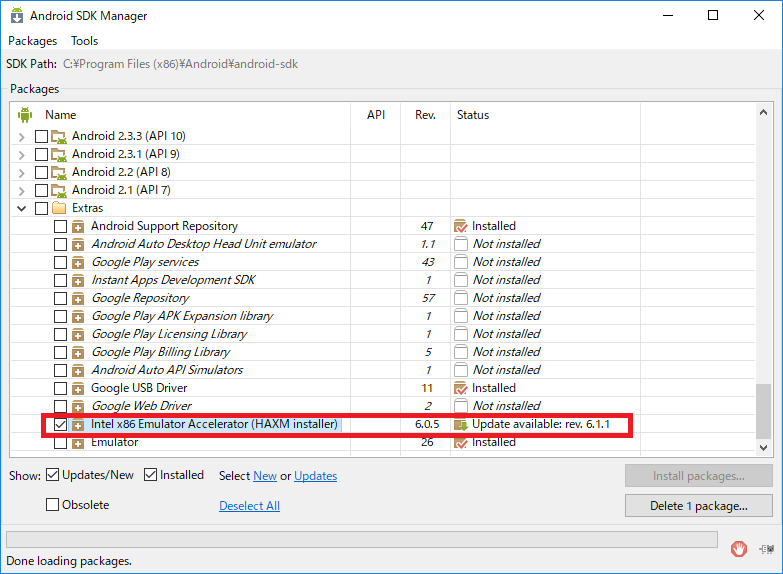The width and height of the screenshot is (783, 574).
Task: Expand the Android 2.3.3 (API 10) node
Action: pos(21,136)
